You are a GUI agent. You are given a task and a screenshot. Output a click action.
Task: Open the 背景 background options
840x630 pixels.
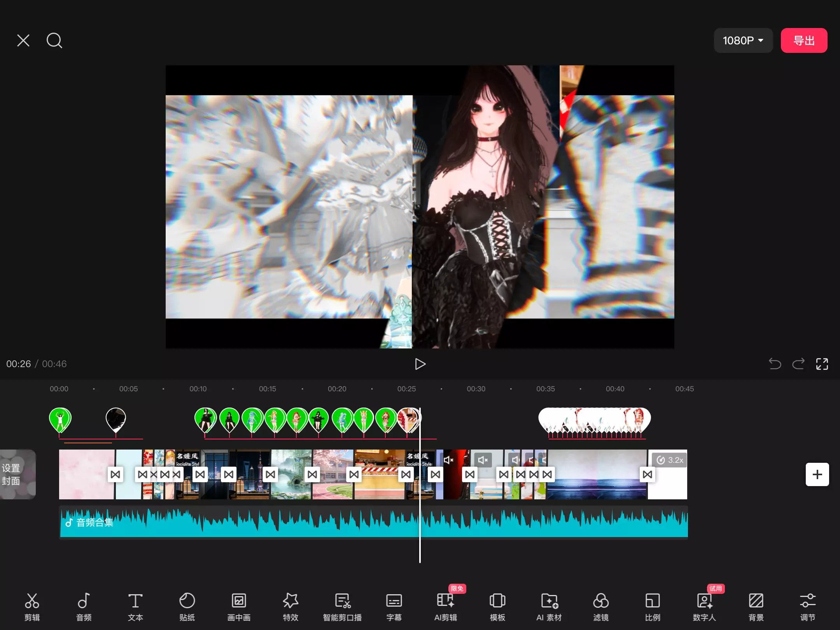click(756, 606)
